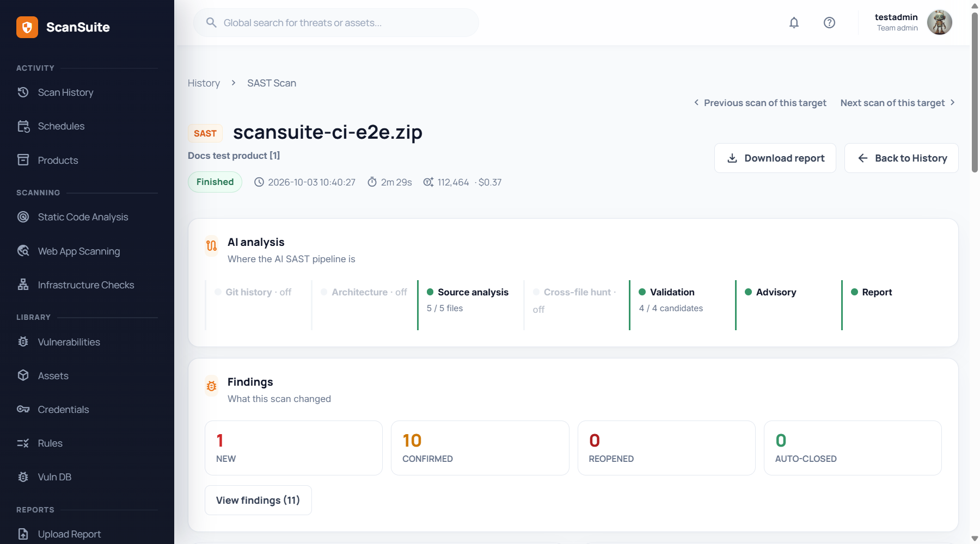Click the Upload Report file icon
Image resolution: width=980 pixels, height=544 pixels.
pyautogui.click(x=23, y=534)
